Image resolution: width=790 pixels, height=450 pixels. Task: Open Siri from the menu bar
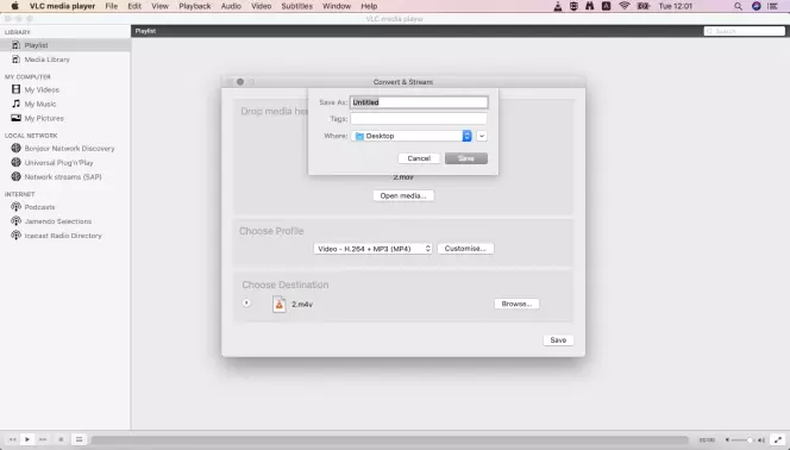[756, 6]
